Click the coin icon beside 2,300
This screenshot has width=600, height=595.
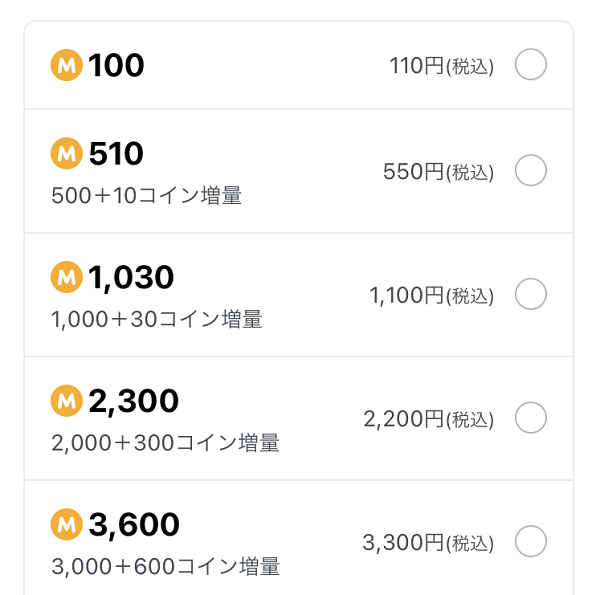pos(67,401)
